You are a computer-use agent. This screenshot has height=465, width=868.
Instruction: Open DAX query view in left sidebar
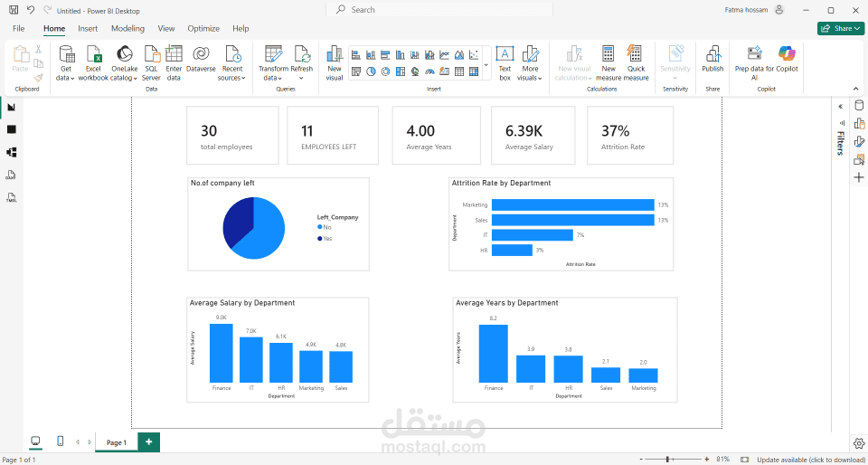12,175
